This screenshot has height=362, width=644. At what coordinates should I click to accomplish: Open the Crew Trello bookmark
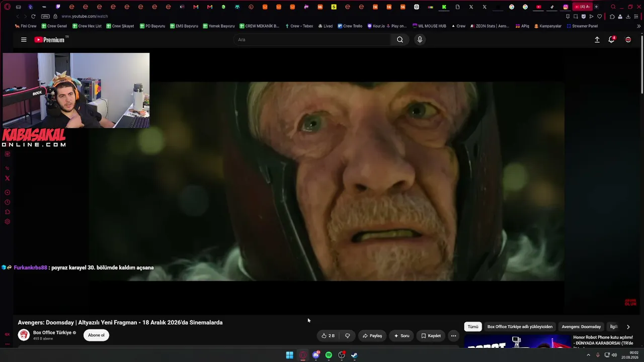click(x=350, y=26)
